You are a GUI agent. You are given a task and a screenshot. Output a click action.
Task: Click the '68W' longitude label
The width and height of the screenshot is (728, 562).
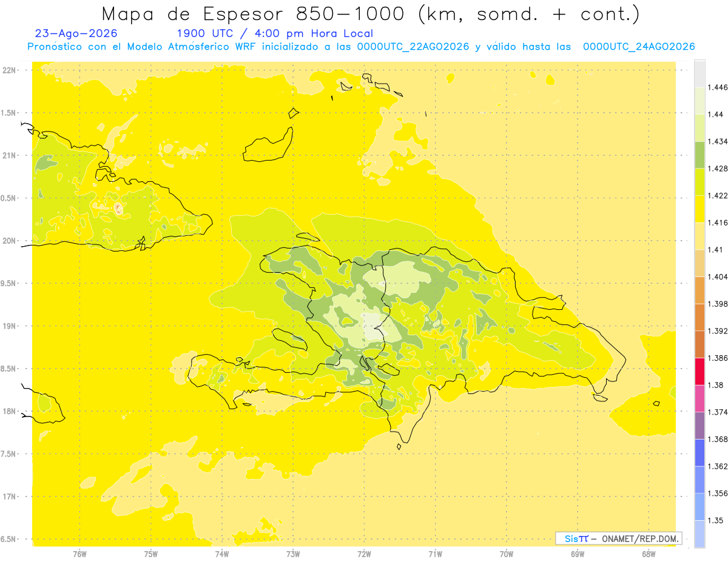click(649, 554)
